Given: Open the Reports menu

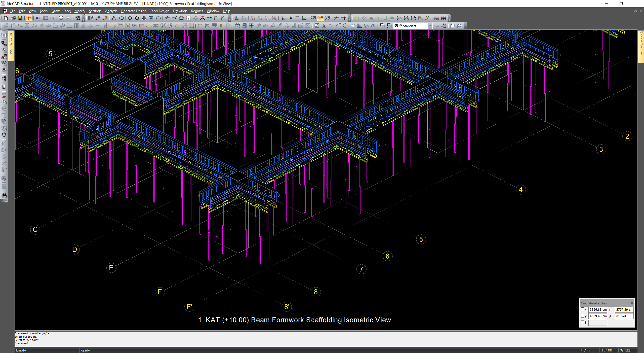Looking at the screenshot, I should click(x=197, y=11).
